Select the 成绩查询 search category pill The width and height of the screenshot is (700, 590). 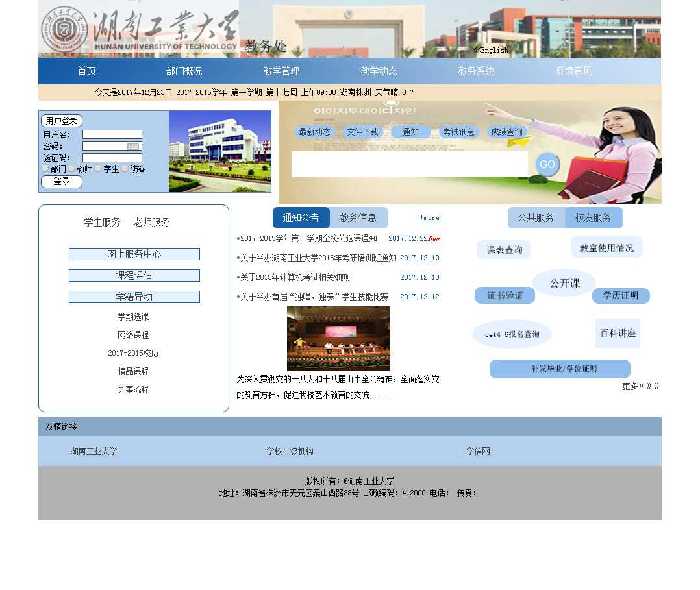click(x=506, y=132)
